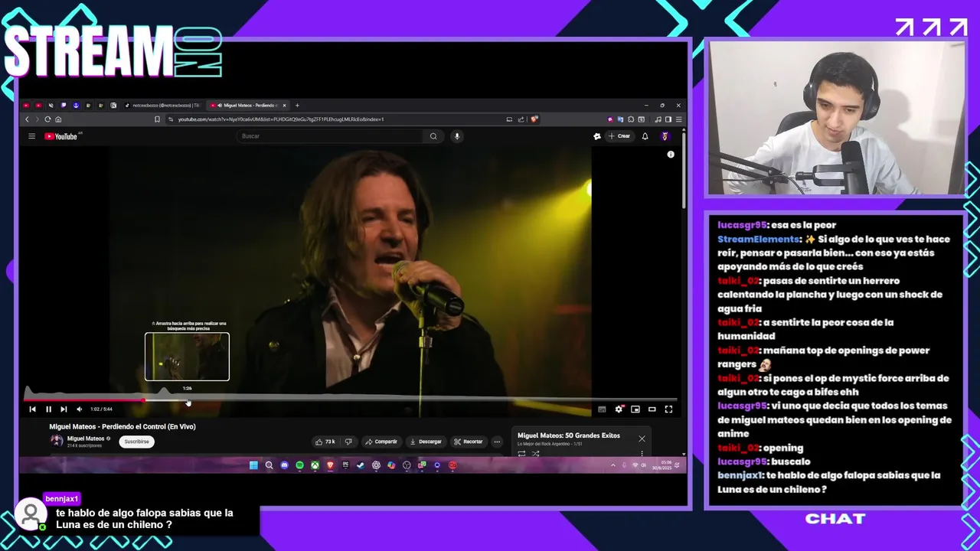Click the Crear button

[619, 136]
